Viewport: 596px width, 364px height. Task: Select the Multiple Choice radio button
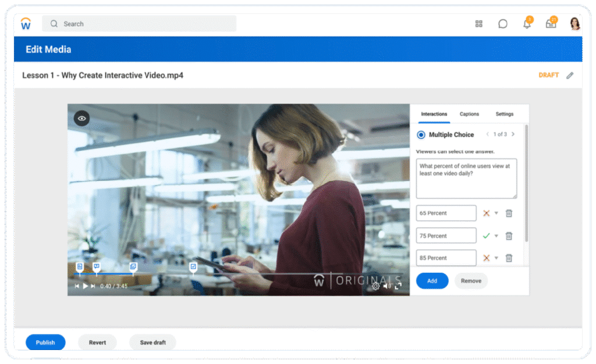[x=421, y=135]
